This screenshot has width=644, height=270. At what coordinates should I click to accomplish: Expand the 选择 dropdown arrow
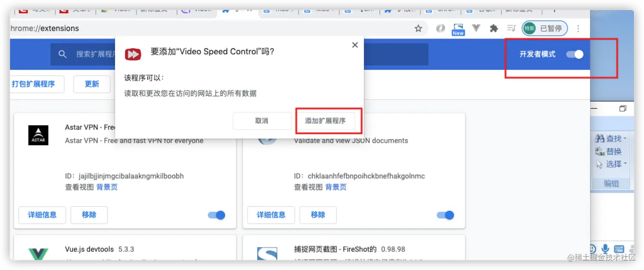(x=625, y=164)
